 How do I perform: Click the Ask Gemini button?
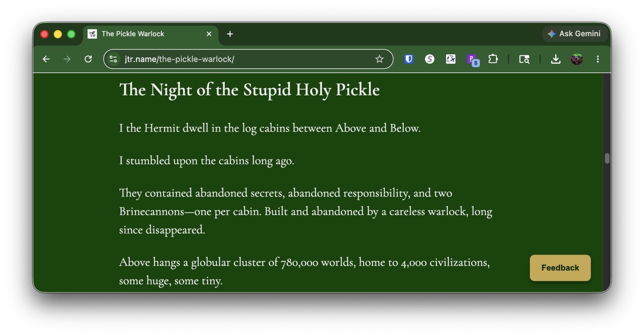[x=574, y=34]
